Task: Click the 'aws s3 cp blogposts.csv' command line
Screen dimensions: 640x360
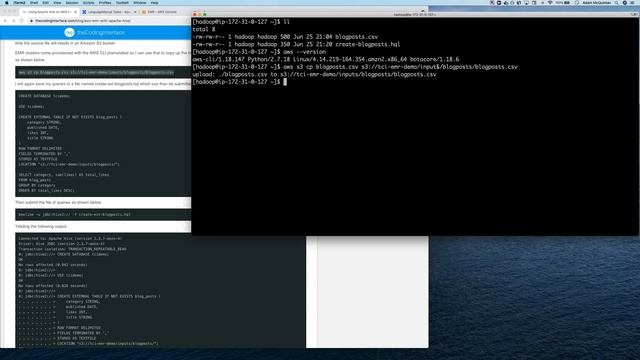Action: (x=355, y=67)
